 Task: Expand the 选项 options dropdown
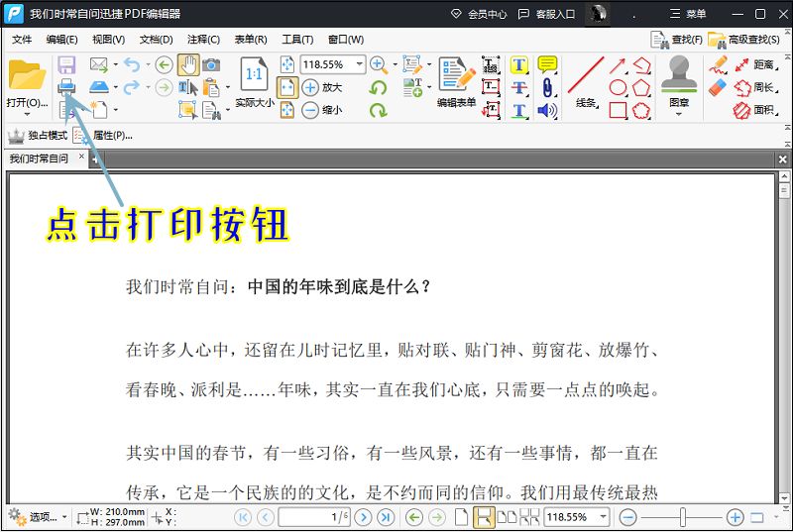64,517
